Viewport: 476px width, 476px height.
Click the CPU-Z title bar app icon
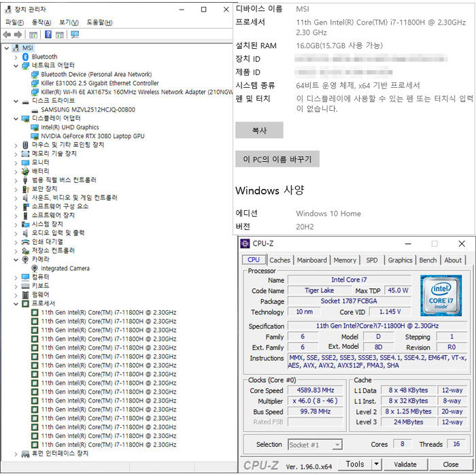245,243
